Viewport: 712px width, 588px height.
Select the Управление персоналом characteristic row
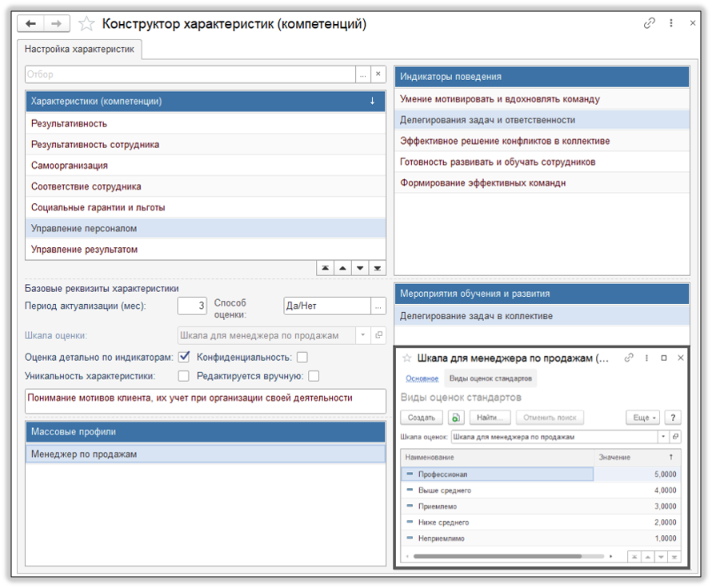(x=120, y=228)
